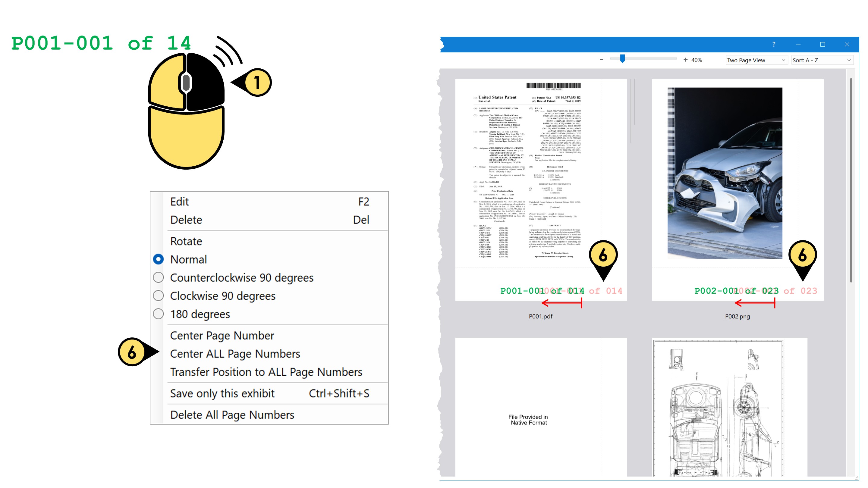Select 180 degrees rotation
Image resolution: width=868 pixels, height=488 pixels.
pos(200,314)
